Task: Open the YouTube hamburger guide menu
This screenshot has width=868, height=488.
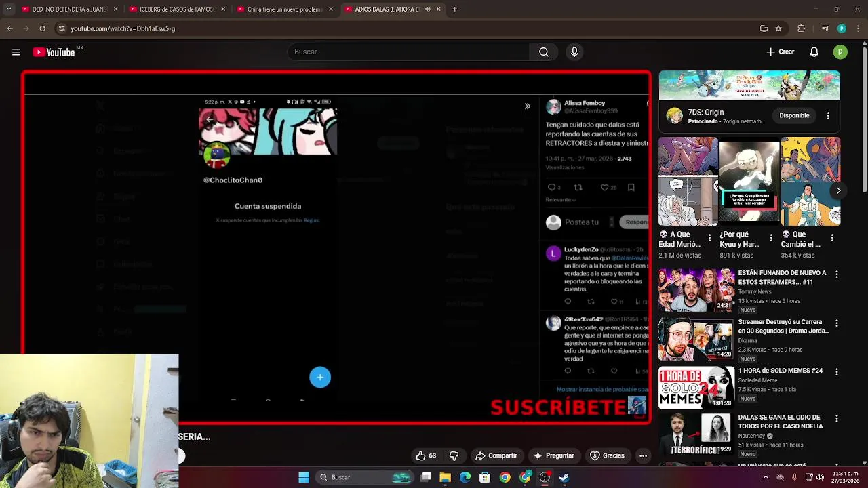Action: 16,52
